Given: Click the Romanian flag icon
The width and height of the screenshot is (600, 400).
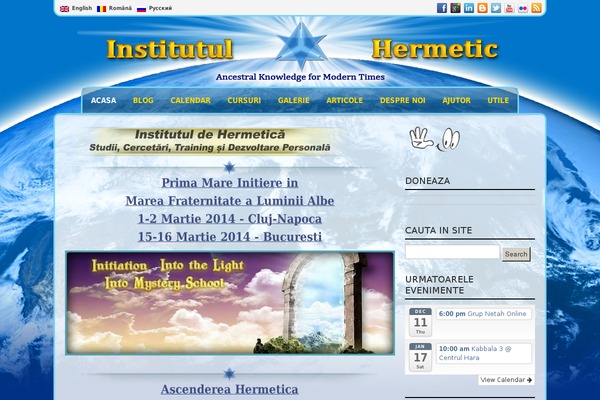Looking at the screenshot, I should tap(101, 8).
